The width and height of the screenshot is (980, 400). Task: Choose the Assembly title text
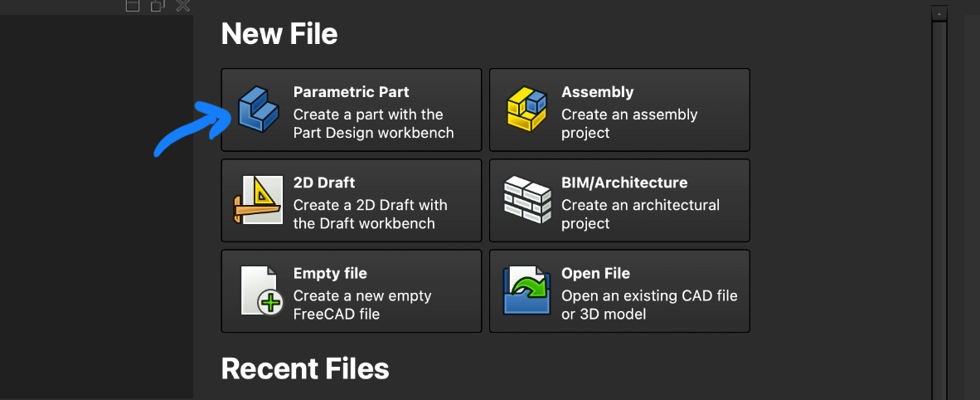coord(597,92)
